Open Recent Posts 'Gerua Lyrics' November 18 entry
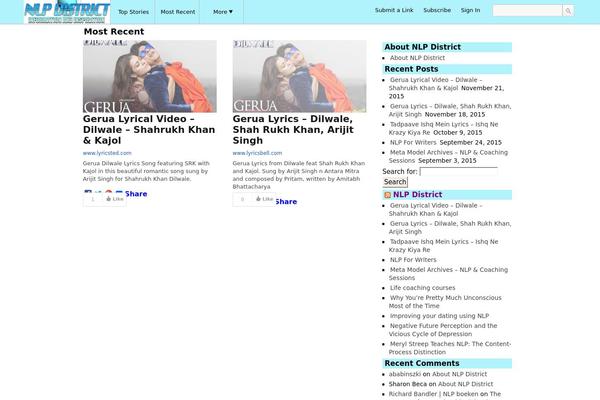Image resolution: width=600 pixels, height=400 pixels. pyautogui.click(x=450, y=110)
